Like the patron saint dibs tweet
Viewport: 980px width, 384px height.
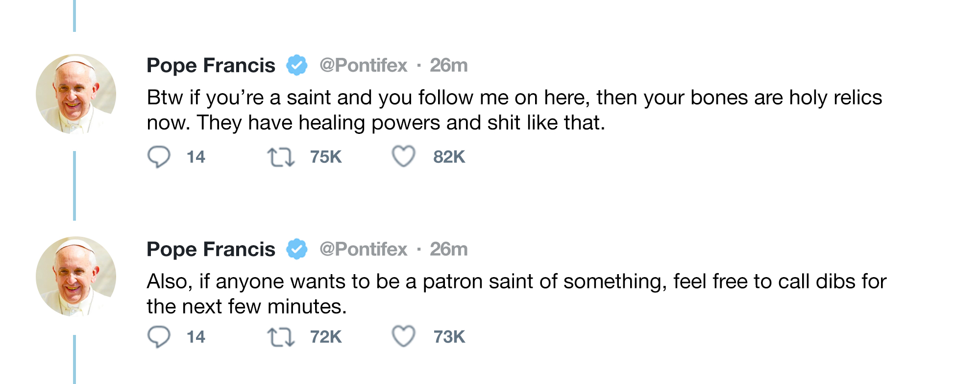tap(404, 336)
